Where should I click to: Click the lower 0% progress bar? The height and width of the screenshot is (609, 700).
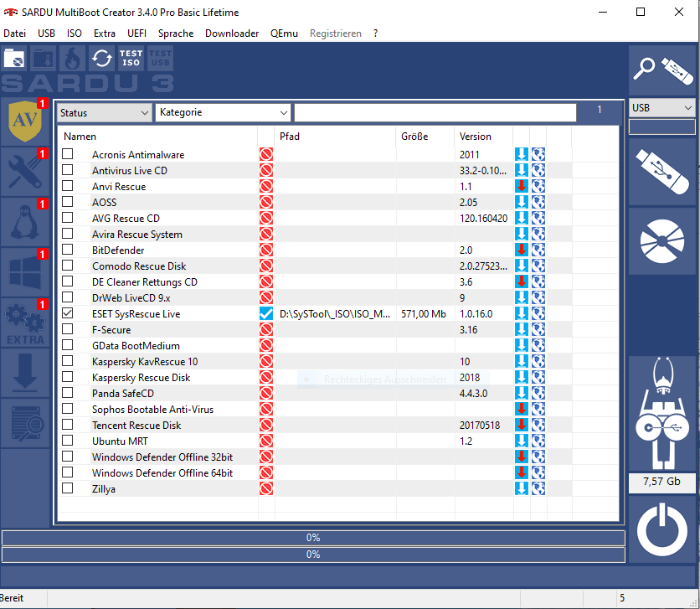pyautogui.click(x=313, y=555)
